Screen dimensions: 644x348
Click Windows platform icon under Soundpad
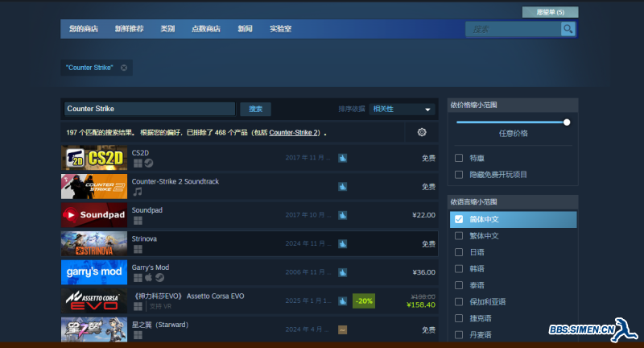pyautogui.click(x=138, y=221)
